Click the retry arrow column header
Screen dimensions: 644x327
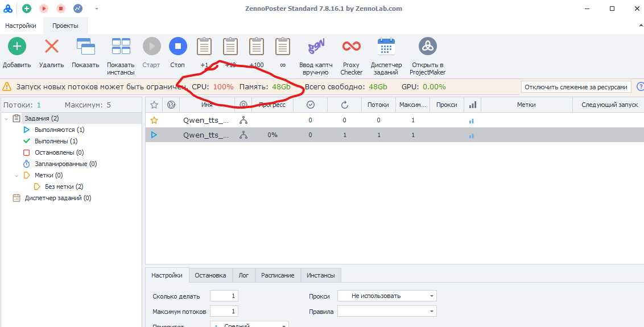[x=345, y=105]
